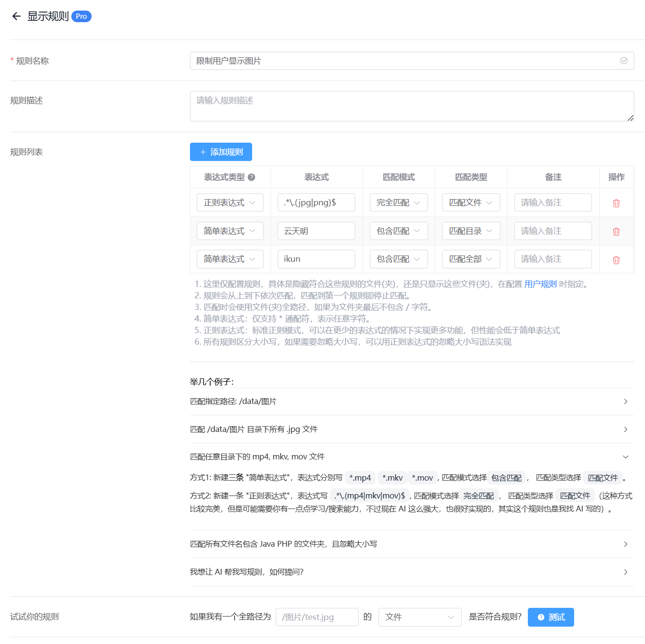Click the *.mkv code tag
645x644 pixels.
(x=392, y=478)
